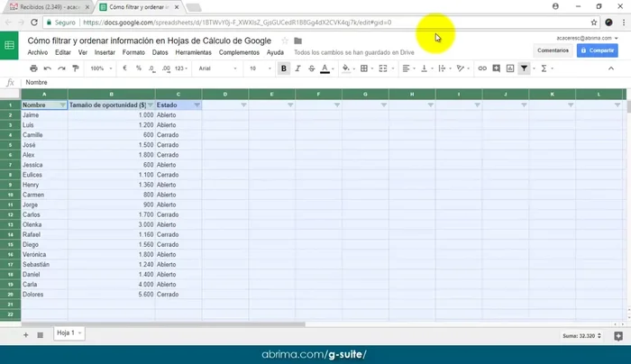
Task: Click the insert link icon
Action: pyautogui.click(x=482, y=68)
